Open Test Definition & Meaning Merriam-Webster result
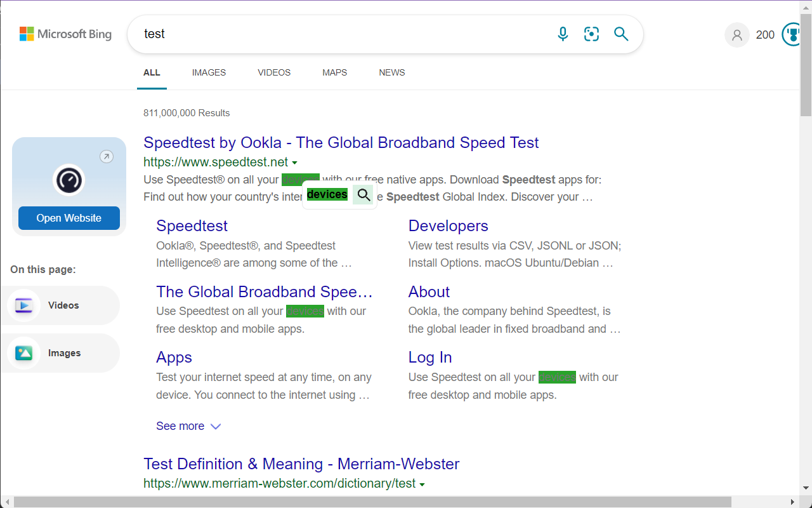812x508 pixels. (301, 464)
